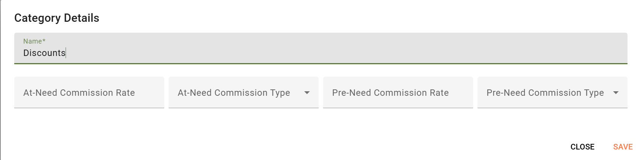
Task: Focus the Pre-Need Commission Rate field
Action: [398, 93]
